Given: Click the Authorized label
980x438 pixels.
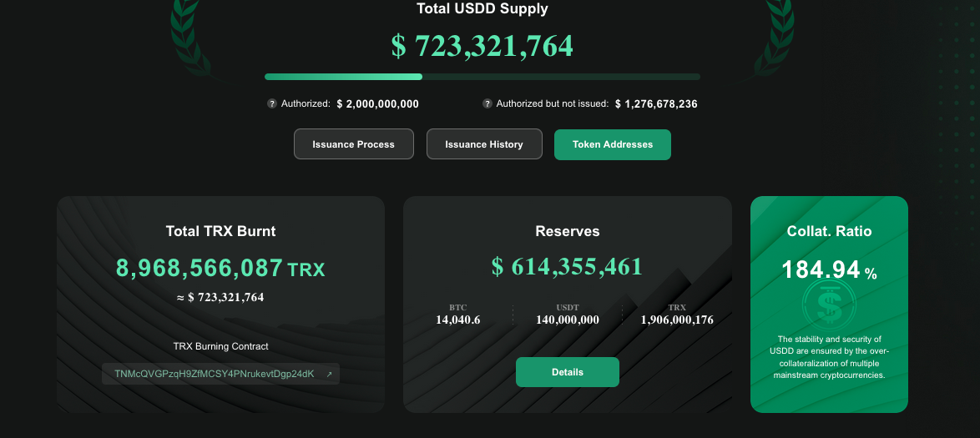Looking at the screenshot, I should (306, 103).
